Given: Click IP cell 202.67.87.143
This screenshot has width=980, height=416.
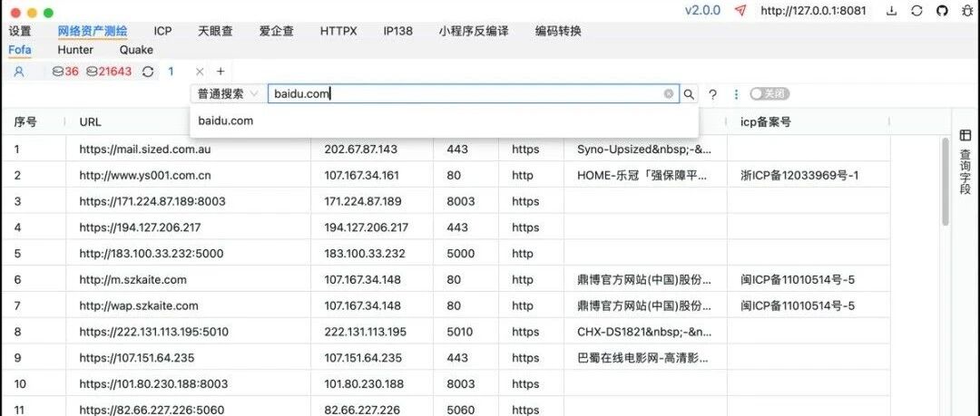Looking at the screenshot, I should [360, 150].
